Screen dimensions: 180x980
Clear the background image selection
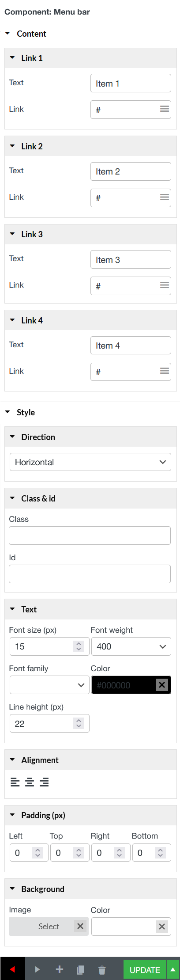tap(80, 926)
